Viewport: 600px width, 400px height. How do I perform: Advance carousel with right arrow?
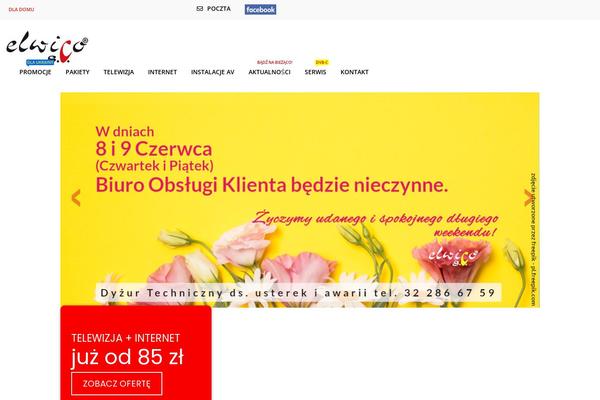tap(528, 198)
